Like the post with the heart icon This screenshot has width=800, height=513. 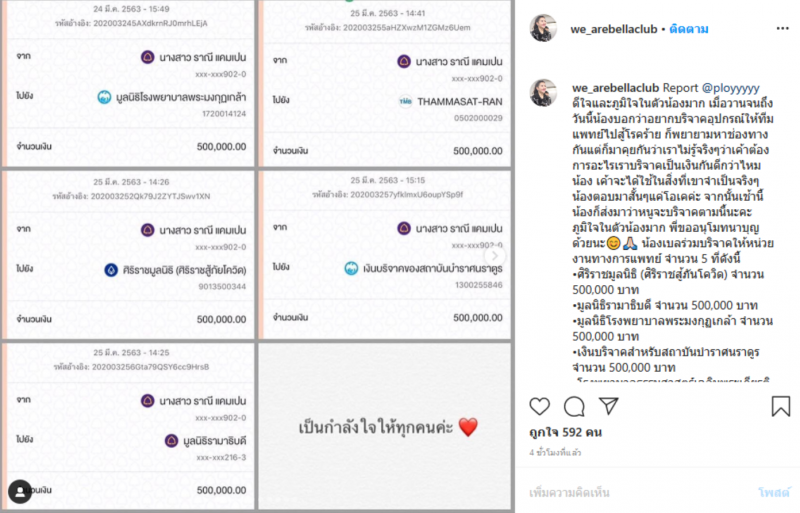(539, 406)
